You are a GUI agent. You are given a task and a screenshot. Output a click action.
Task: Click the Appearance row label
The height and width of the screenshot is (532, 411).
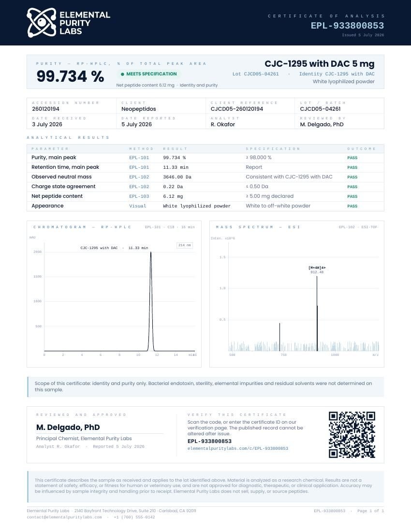click(47, 206)
